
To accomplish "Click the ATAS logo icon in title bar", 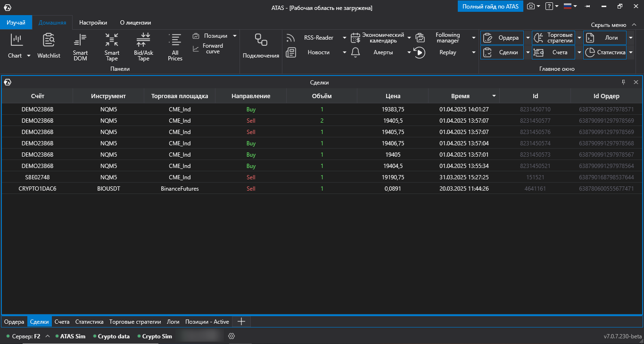I will coord(7,7).
